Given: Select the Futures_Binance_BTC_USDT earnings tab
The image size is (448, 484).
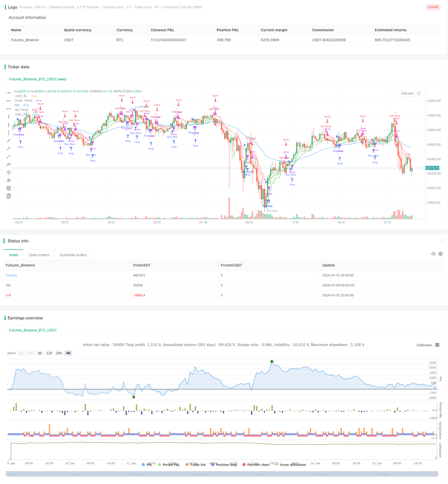Looking at the screenshot, I should pos(33,330).
